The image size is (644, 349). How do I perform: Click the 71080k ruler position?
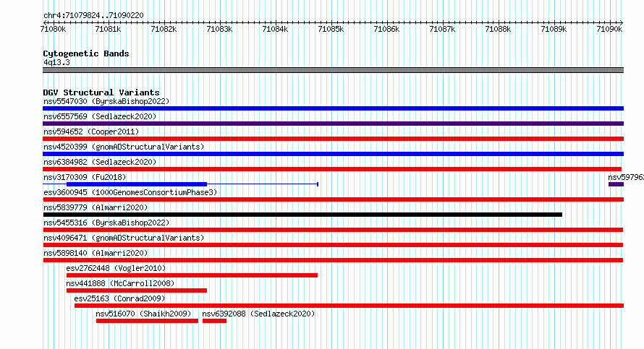point(53,29)
